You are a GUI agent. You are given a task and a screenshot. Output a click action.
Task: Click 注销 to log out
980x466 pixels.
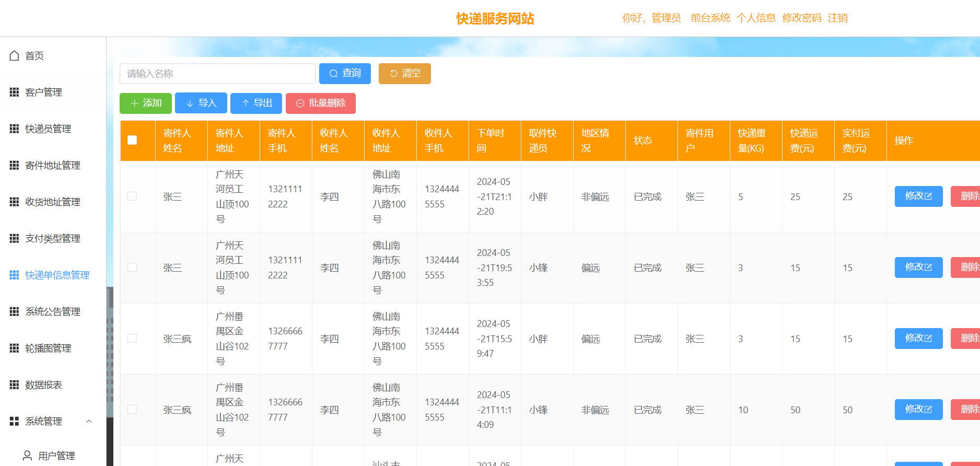point(838,18)
